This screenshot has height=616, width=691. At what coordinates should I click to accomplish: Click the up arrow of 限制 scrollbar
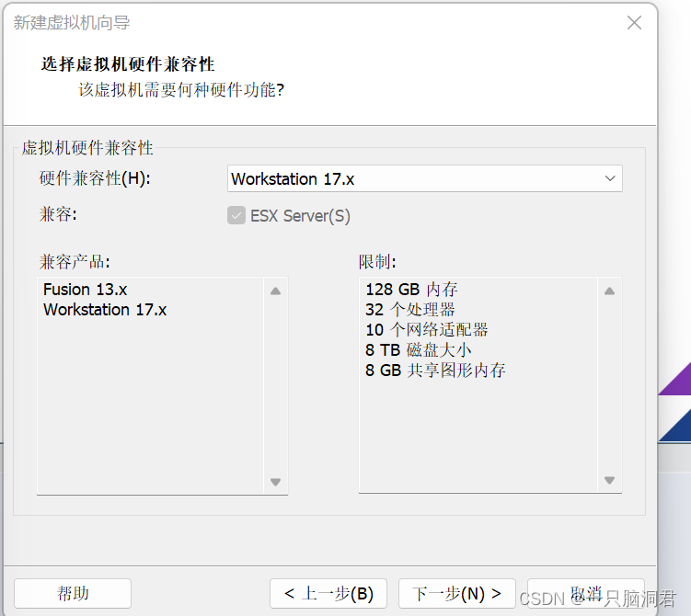pos(609,291)
